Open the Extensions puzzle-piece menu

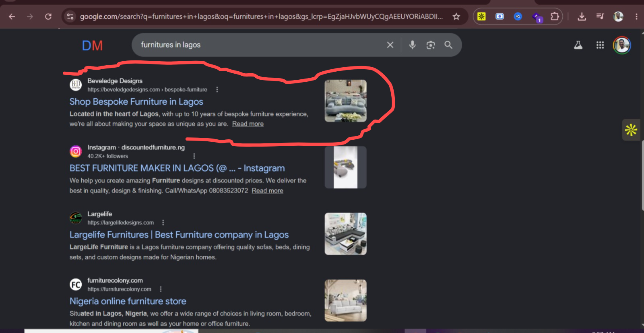tap(555, 17)
